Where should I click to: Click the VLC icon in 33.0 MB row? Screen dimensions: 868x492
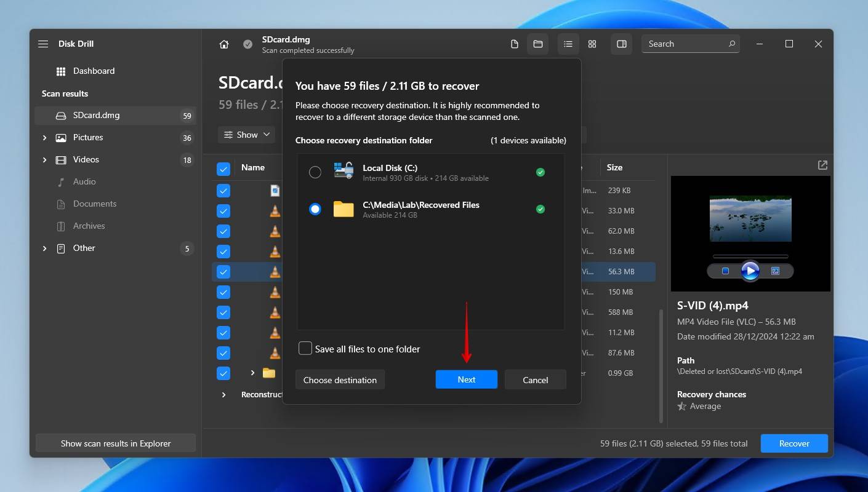(275, 211)
